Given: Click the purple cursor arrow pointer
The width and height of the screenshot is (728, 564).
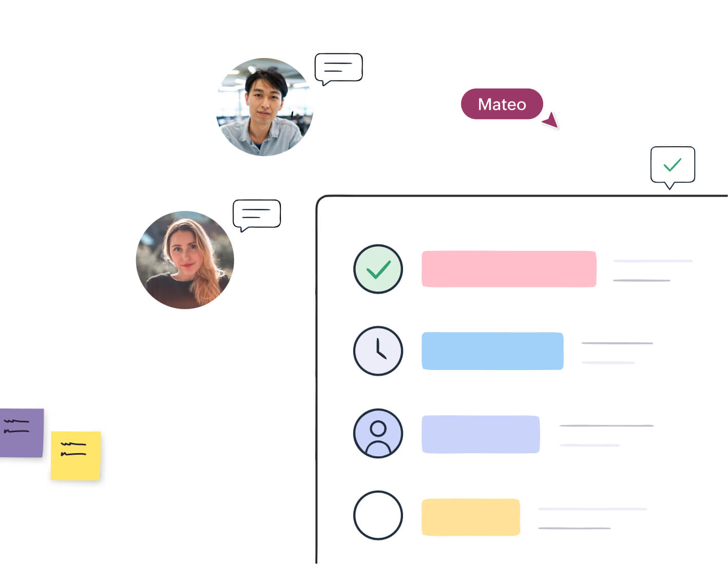Looking at the screenshot, I should [551, 121].
